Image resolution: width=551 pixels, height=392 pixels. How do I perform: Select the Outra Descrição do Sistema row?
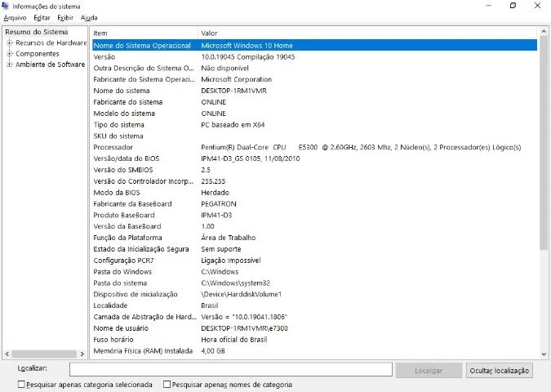(314, 69)
